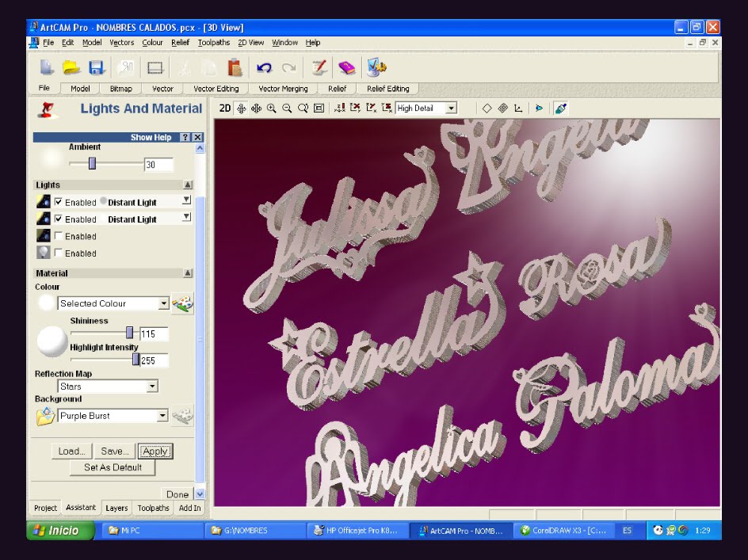Open the Vectors menu
Viewport: 748px width, 560px height.
coord(122,43)
